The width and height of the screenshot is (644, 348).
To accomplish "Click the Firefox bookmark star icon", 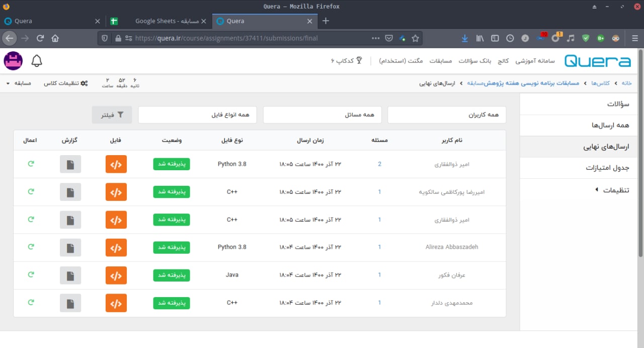I will pyautogui.click(x=415, y=38).
